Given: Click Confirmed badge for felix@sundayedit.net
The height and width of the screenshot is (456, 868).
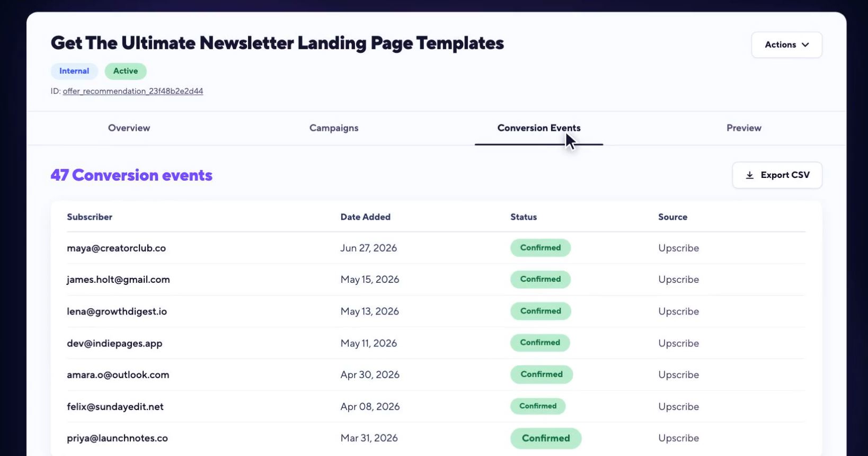Looking at the screenshot, I should click(x=538, y=406).
